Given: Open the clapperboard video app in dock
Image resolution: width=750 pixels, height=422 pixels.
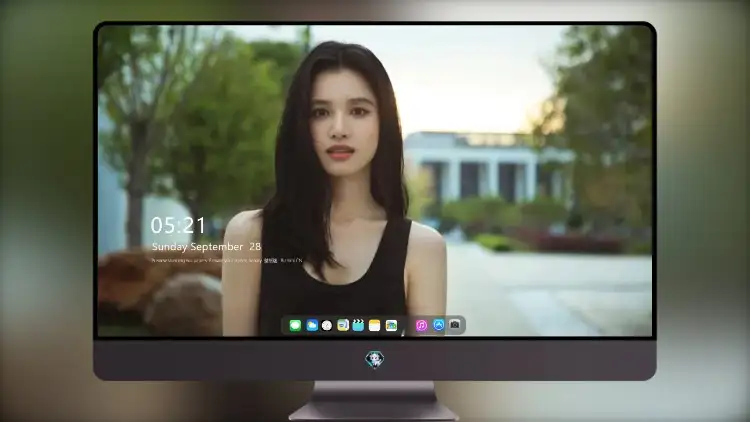Looking at the screenshot, I should 358,325.
